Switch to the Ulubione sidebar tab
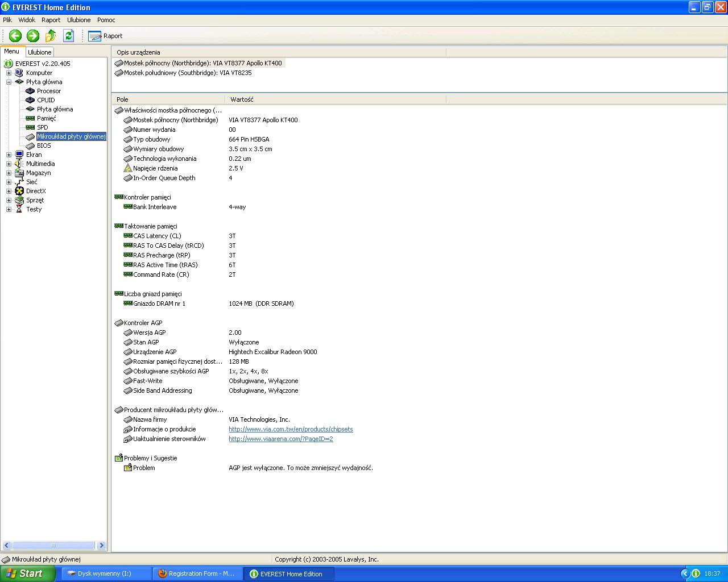The height and width of the screenshot is (582, 728). 40,52
